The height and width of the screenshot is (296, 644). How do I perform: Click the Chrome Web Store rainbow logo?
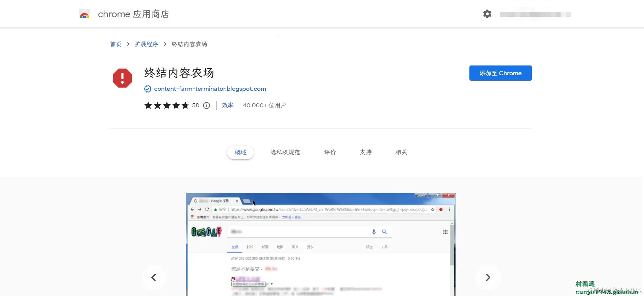coord(84,14)
